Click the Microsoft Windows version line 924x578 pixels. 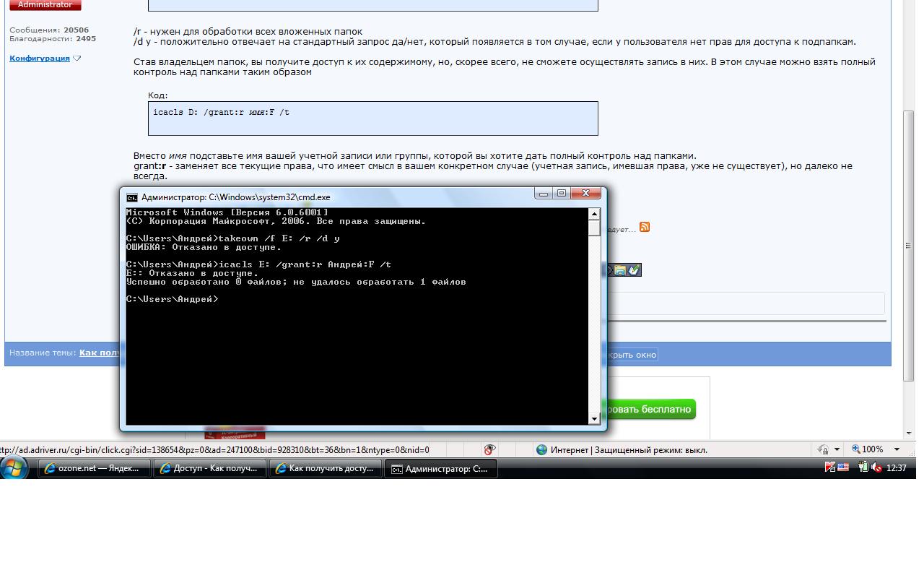pyautogui.click(x=227, y=212)
